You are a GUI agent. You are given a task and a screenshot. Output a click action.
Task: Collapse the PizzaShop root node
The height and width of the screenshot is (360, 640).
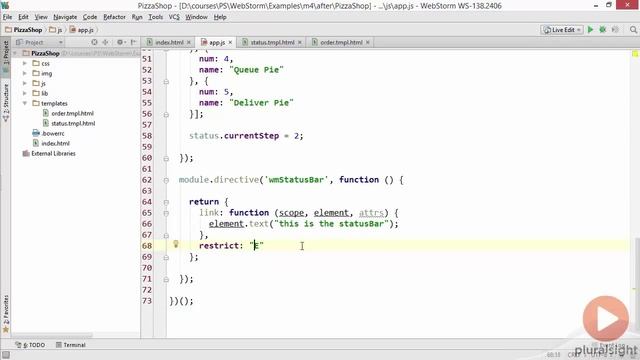16,53
